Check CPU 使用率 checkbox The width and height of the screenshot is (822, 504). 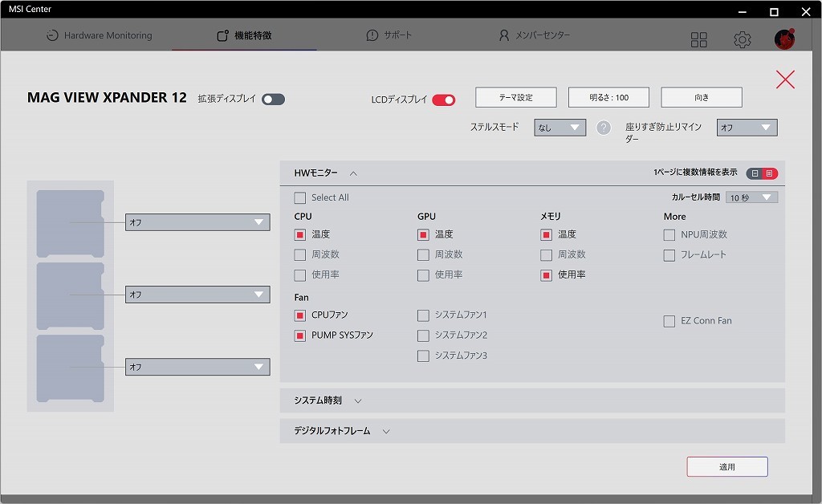(x=300, y=275)
